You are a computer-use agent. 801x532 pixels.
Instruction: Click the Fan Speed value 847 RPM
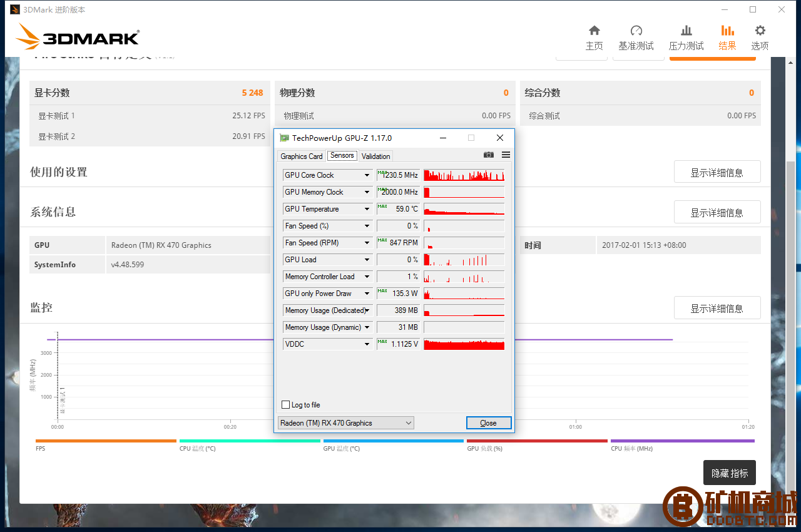tap(398, 243)
